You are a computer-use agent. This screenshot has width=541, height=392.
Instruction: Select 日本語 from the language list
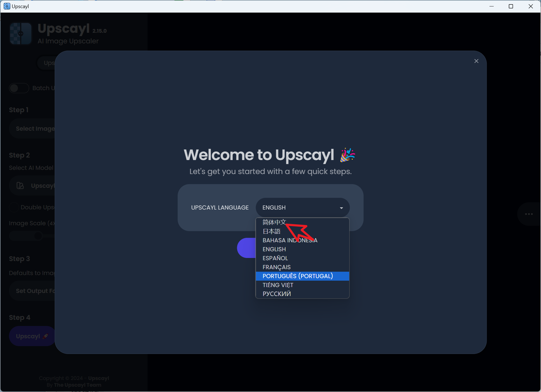coord(303,231)
